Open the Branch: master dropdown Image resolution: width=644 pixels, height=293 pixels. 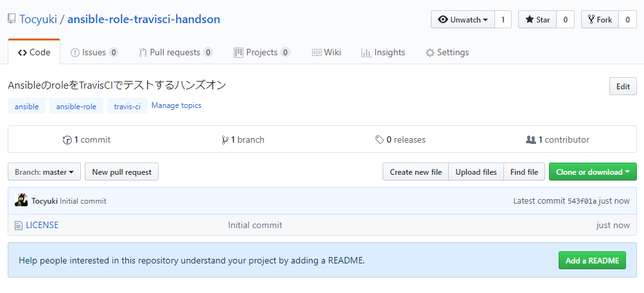(x=45, y=172)
